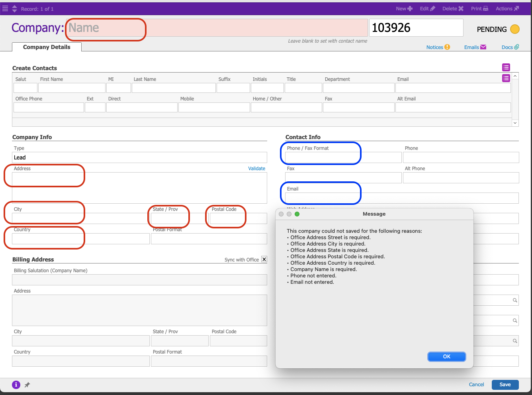Click the Last Name field
The image size is (532, 395).
point(174,88)
